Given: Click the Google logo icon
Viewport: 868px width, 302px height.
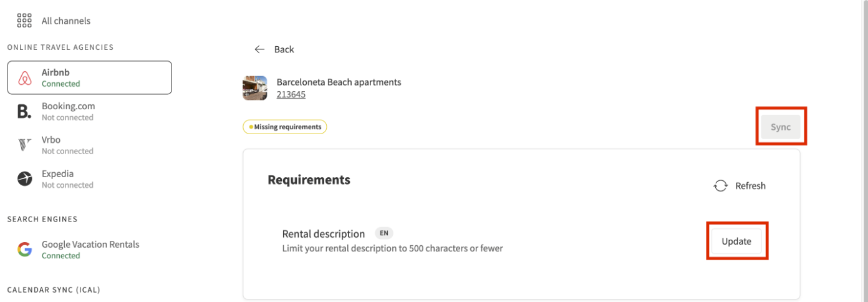Looking at the screenshot, I should tap(24, 250).
